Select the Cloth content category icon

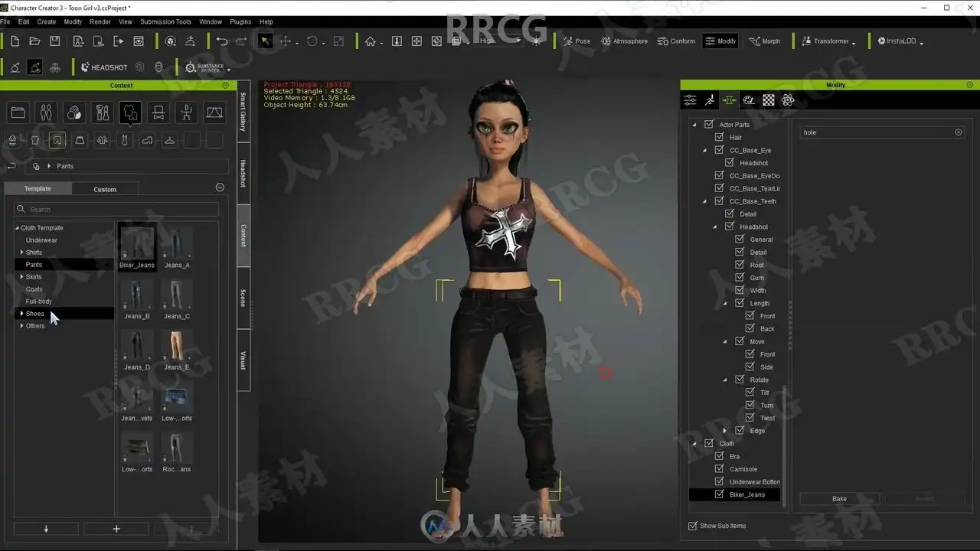click(x=130, y=113)
